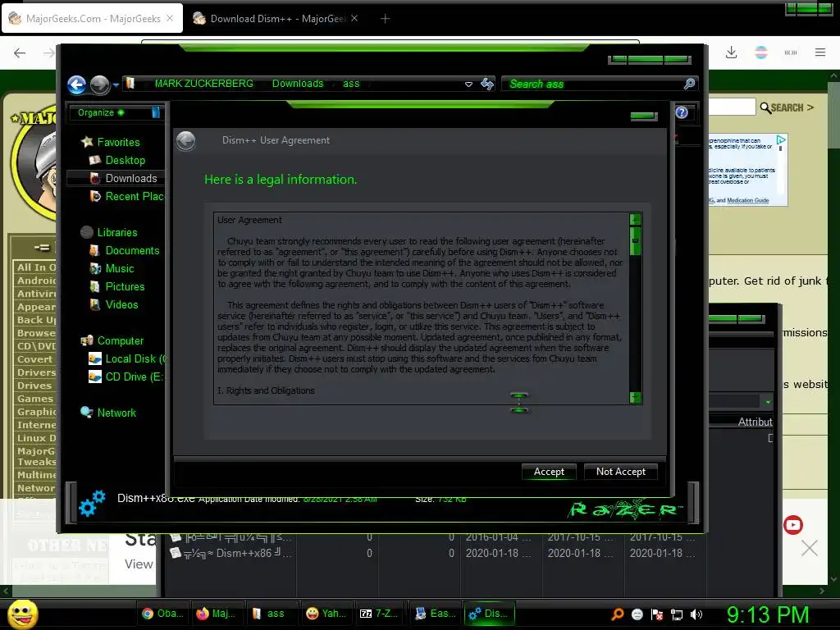The width and height of the screenshot is (840, 630).
Task: Open the Documents library
Action: [125, 251]
